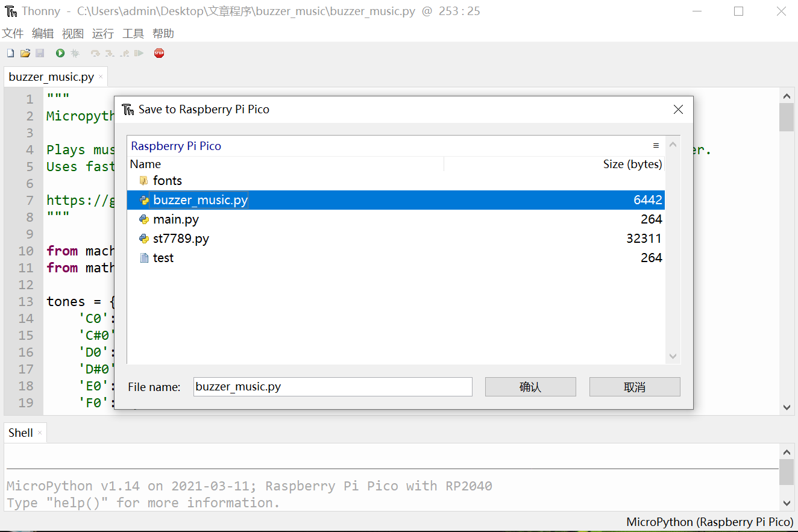Click the MicroPython v1.14 version line in Shell
The height and width of the screenshot is (532, 798).
[x=250, y=486]
